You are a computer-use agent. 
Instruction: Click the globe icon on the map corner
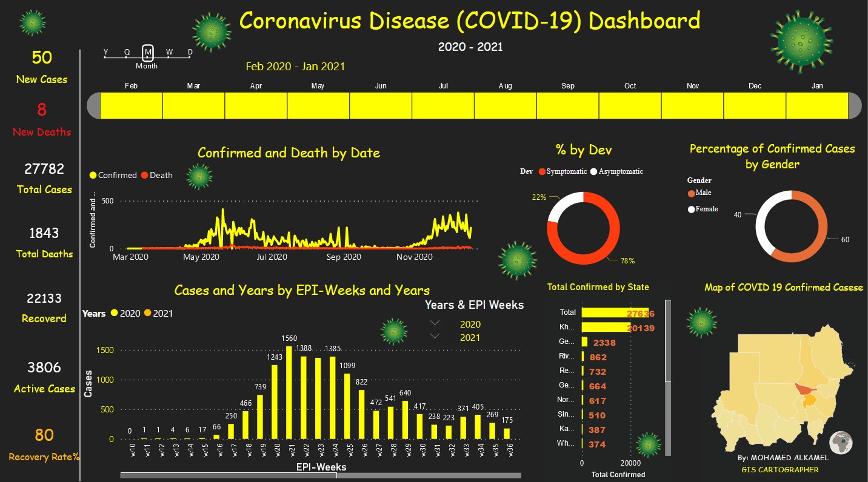coord(841,443)
